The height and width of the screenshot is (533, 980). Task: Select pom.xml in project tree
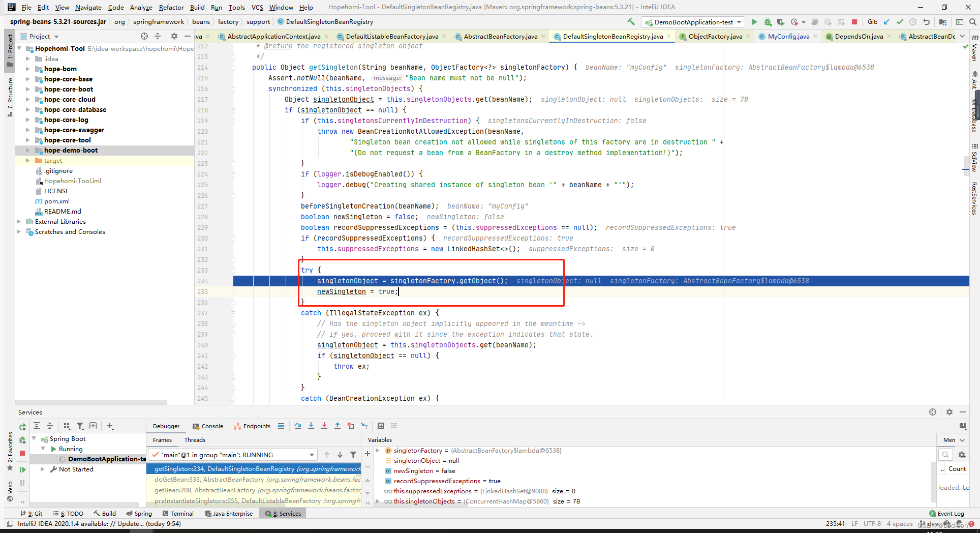(x=56, y=201)
